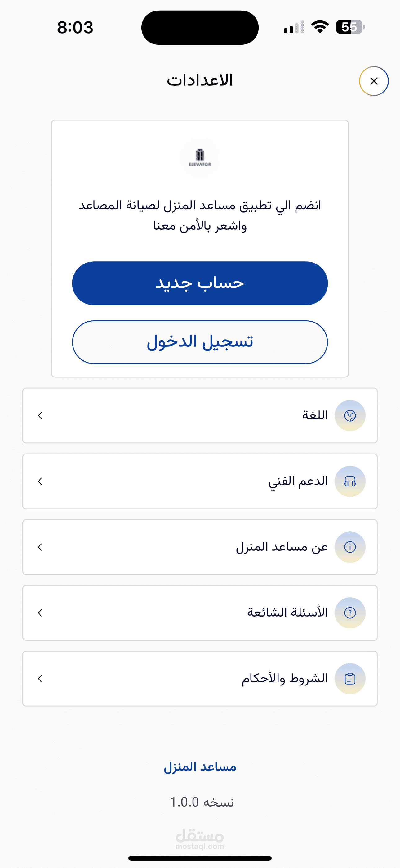
Task: Open the الدعم الفني menu item
Action: pos(298,481)
